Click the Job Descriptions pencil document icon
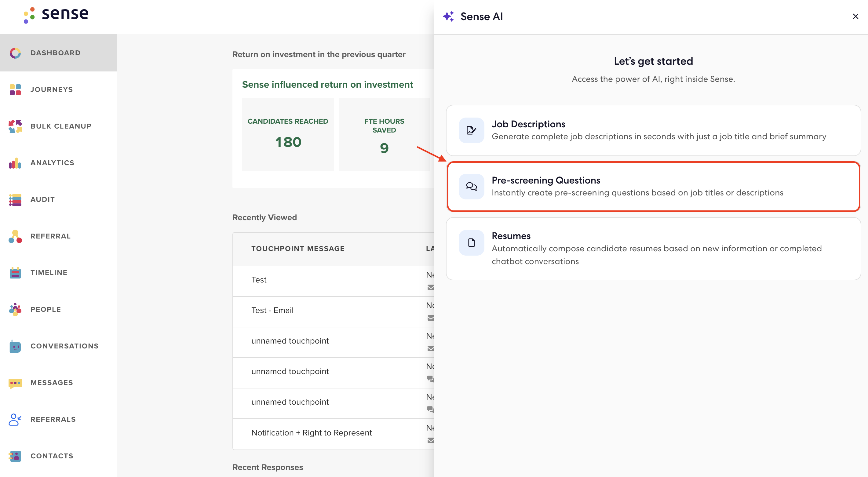This screenshot has height=477, width=868. pyautogui.click(x=471, y=130)
